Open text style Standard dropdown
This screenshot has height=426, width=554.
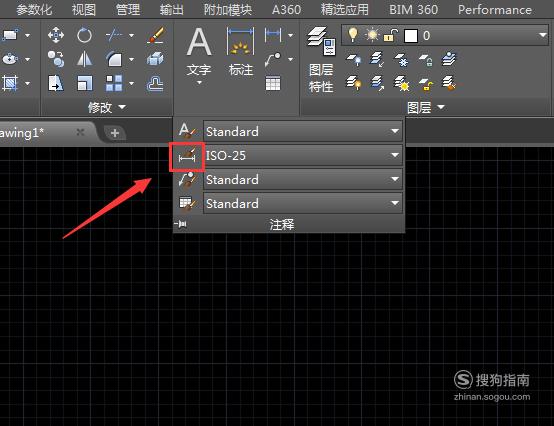303,131
